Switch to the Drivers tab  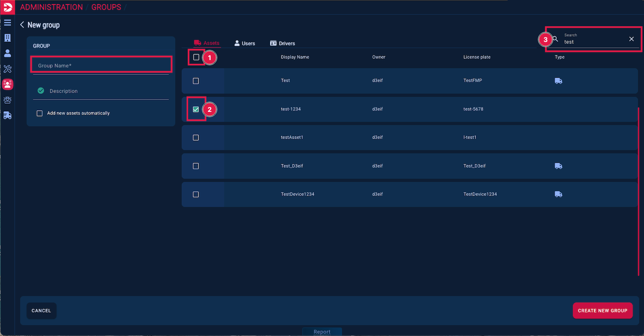tap(282, 43)
